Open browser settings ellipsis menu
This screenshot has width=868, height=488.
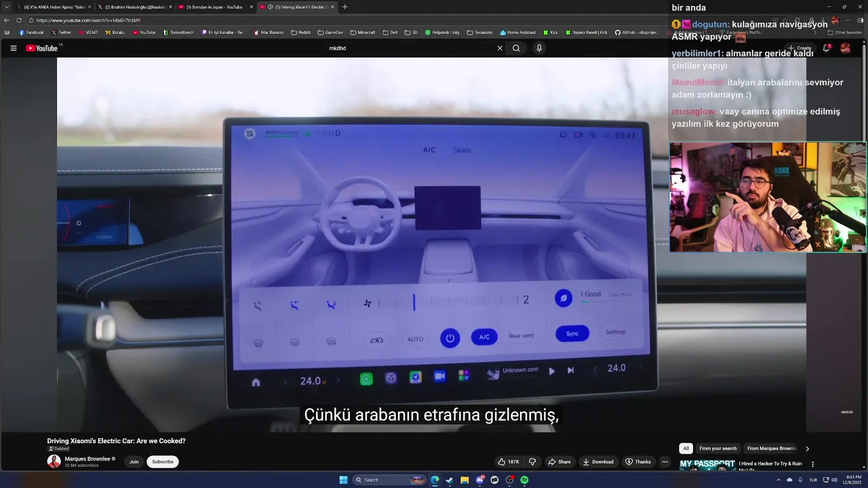(x=847, y=20)
